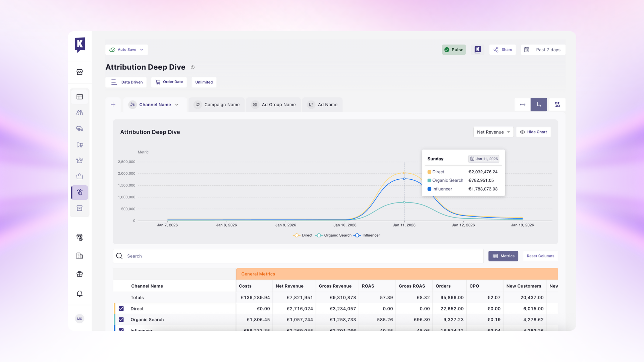Click the Share button
Screen dimensions: 644x362
tap(502, 50)
